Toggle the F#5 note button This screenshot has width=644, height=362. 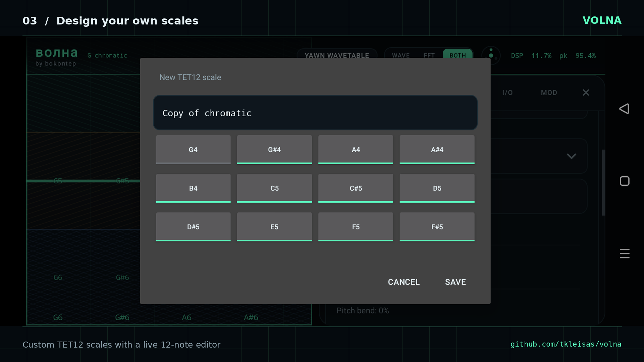point(437,227)
